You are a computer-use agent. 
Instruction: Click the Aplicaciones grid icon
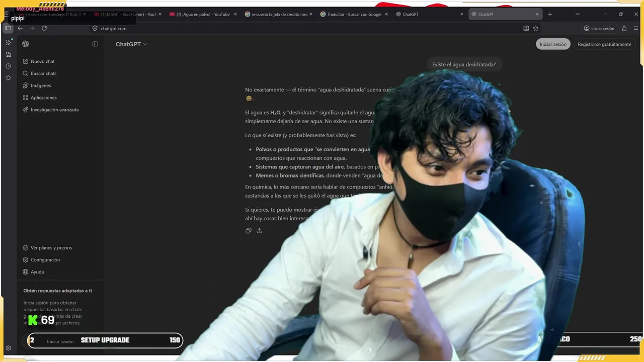click(25, 98)
